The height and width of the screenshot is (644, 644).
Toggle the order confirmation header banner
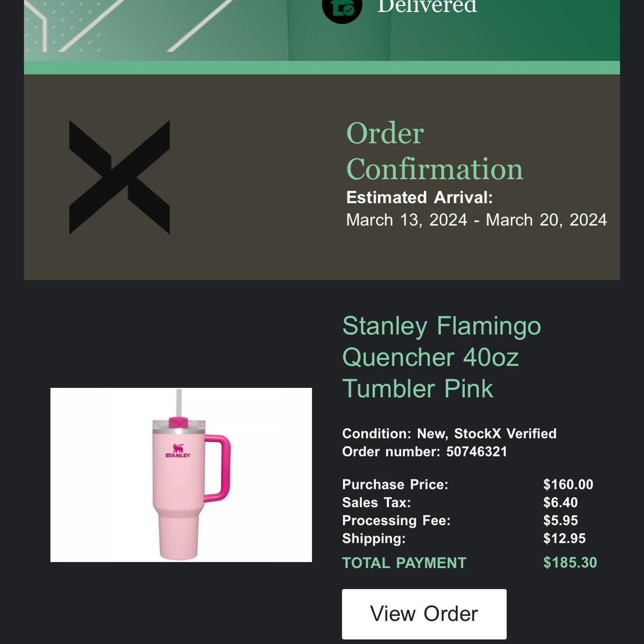click(322, 176)
